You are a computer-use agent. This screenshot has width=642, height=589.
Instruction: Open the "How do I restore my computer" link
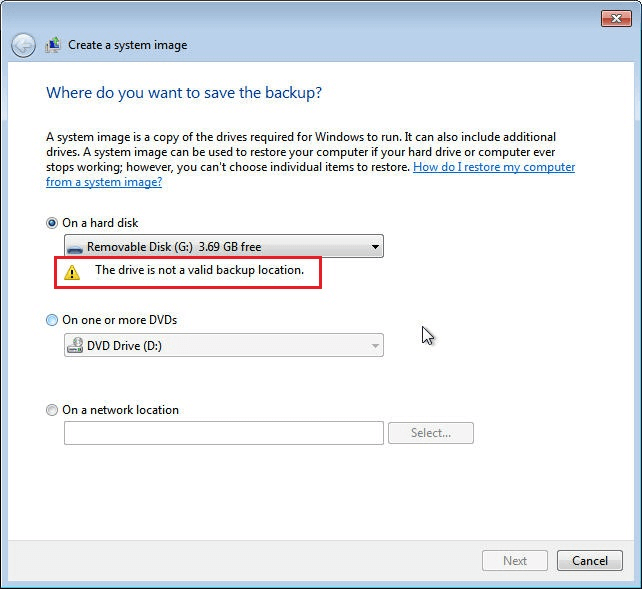coord(493,167)
